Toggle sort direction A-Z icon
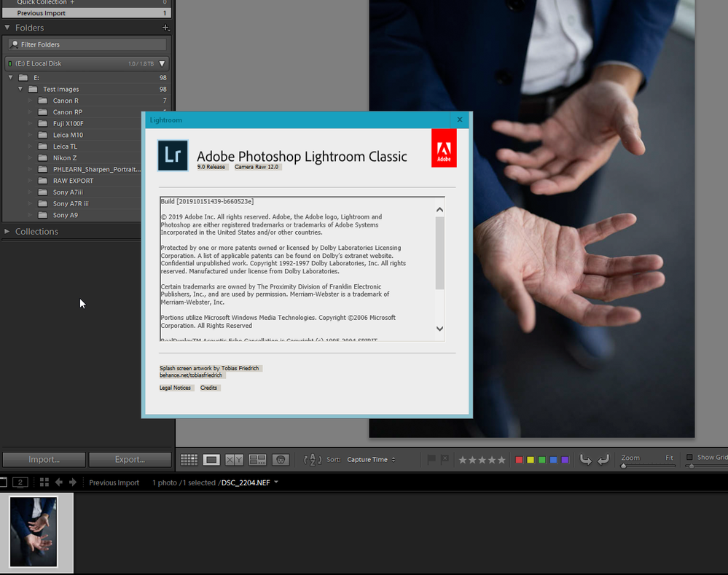Viewport: 728px width, 575px height. 313,460
